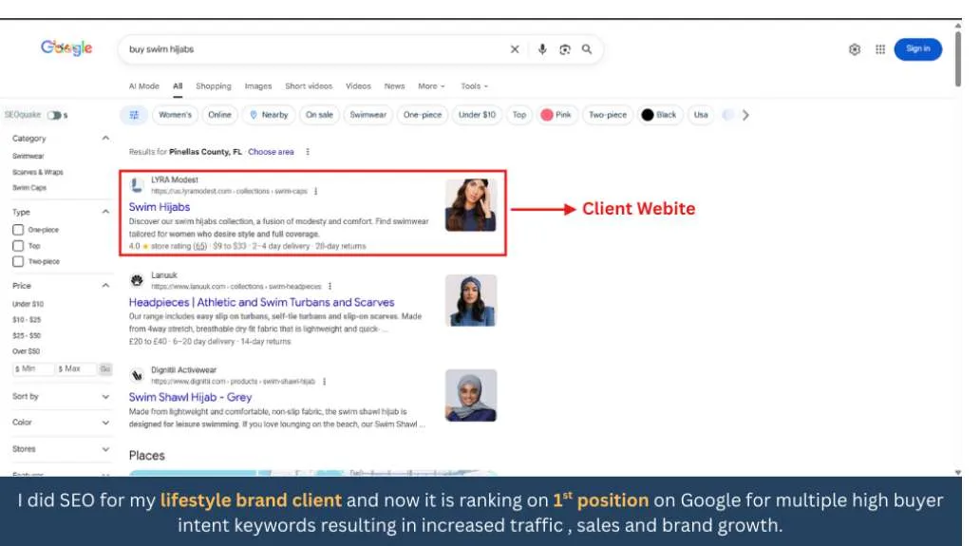
Task: Open the More dropdown menu
Action: (431, 86)
